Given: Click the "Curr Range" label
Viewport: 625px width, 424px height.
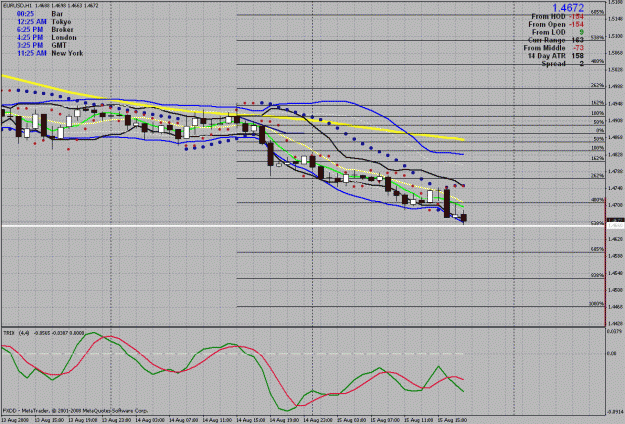Looking at the screenshot, I should [x=547, y=40].
